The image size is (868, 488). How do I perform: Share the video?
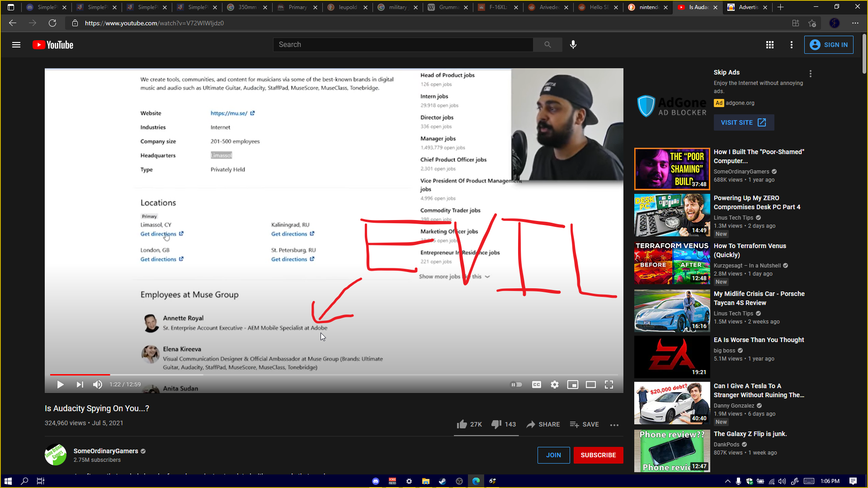click(x=543, y=424)
